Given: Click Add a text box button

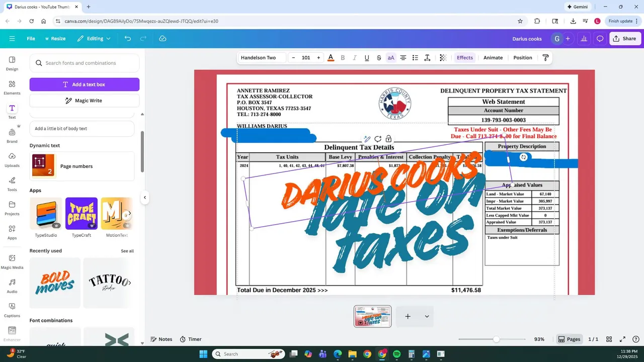Looking at the screenshot, I should point(85,84).
